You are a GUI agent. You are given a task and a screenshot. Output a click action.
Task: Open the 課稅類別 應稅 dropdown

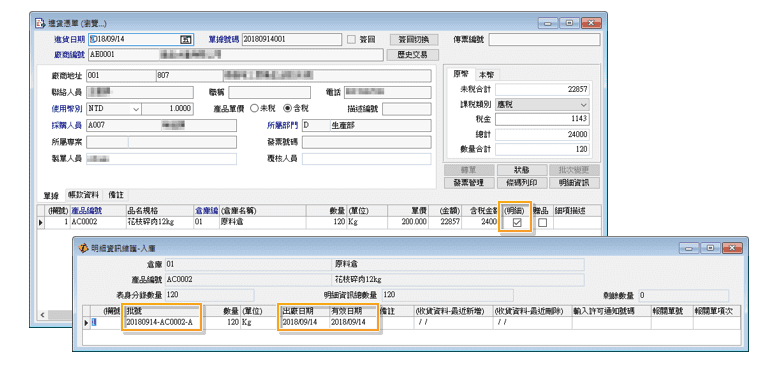click(x=584, y=105)
